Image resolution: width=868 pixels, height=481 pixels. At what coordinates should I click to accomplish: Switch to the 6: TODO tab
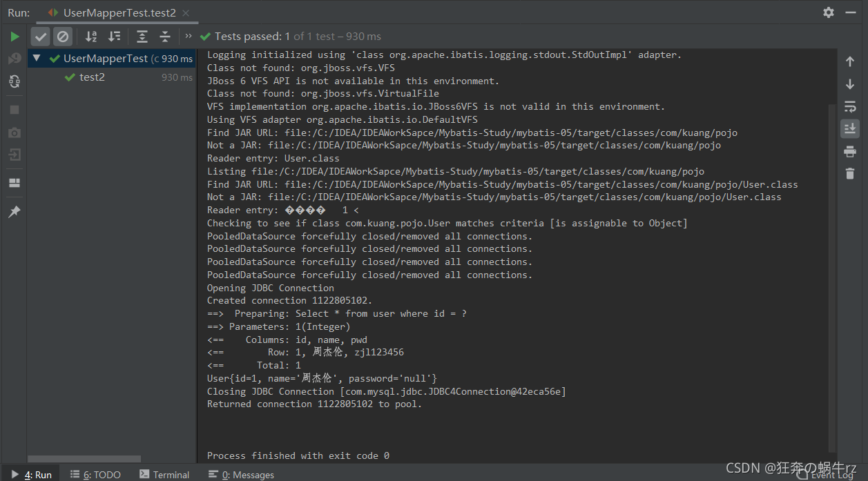coord(95,474)
